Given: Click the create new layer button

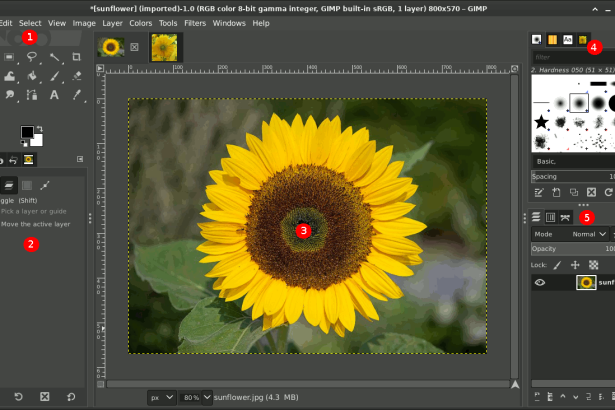Looking at the screenshot, I should pos(538,397).
